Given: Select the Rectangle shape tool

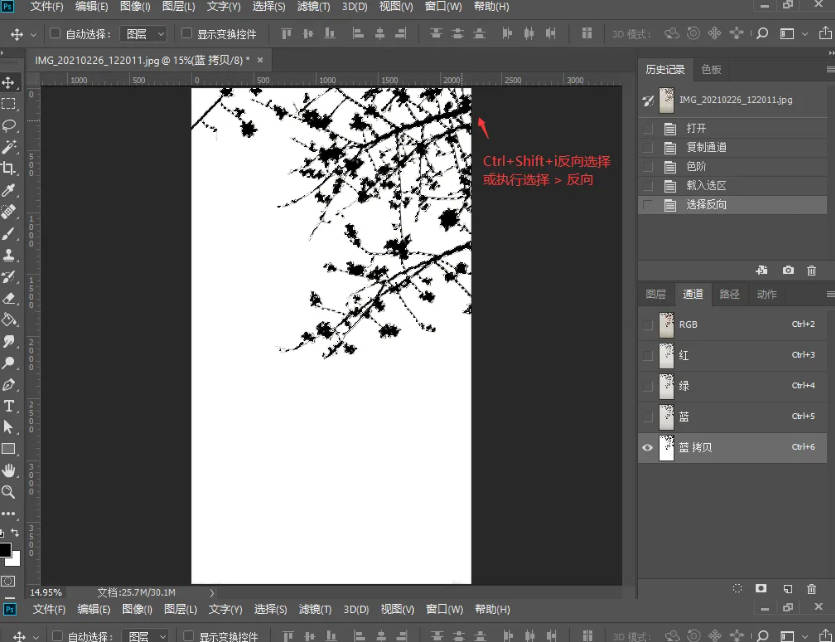Looking at the screenshot, I should point(9,449).
